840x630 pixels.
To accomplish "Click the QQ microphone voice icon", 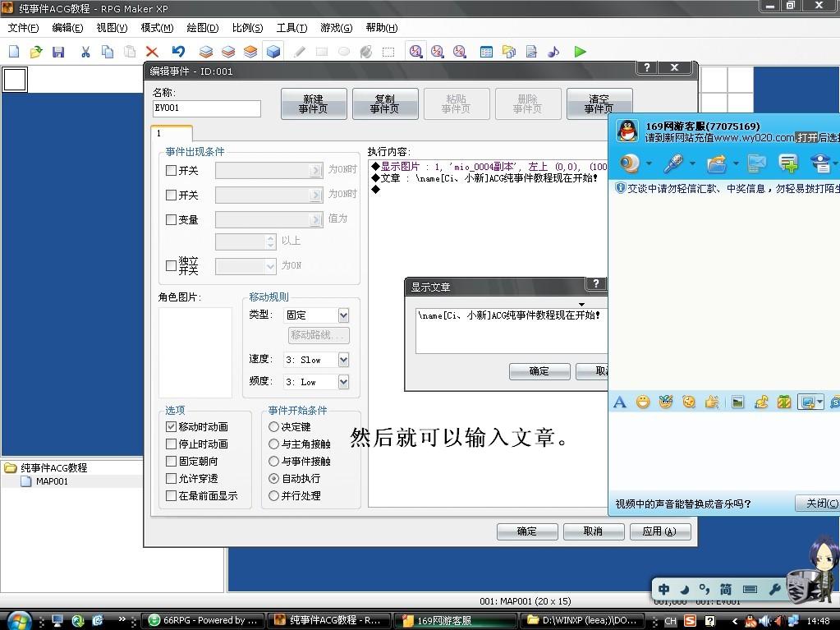I will [672, 163].
